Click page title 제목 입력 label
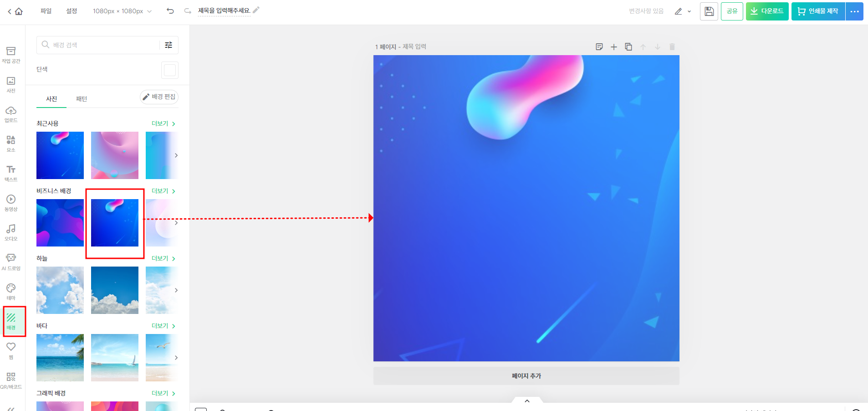Viewport: 868px width, 411px height. tap(414, 46)
